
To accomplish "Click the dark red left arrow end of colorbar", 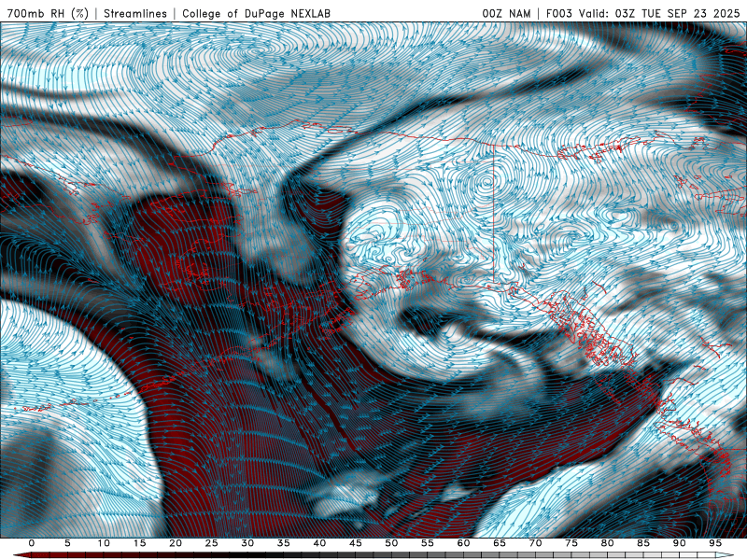I will click(21, 555).
